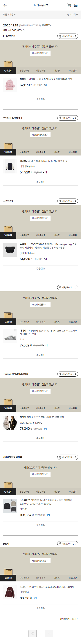Open the shopping cart
Viewport: 81px width, 644px height.
pos(69,5)
